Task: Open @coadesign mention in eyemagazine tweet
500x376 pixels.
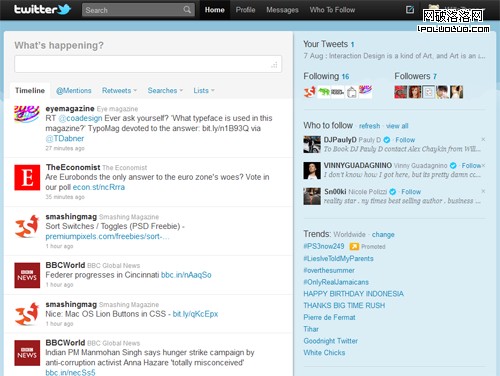Action: pyautogui.click(x=80, y=118)
